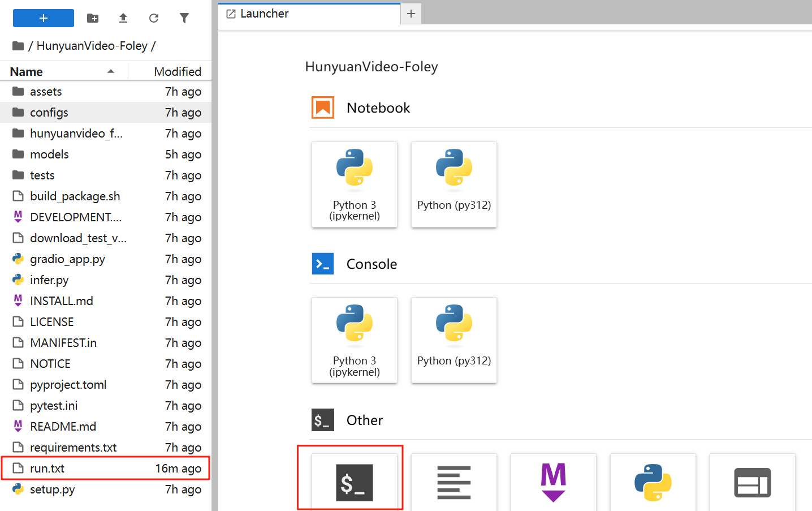The height and width of the screenshot is (511, 812).
Task: Click the upload files icon
Action: [123, 18]
